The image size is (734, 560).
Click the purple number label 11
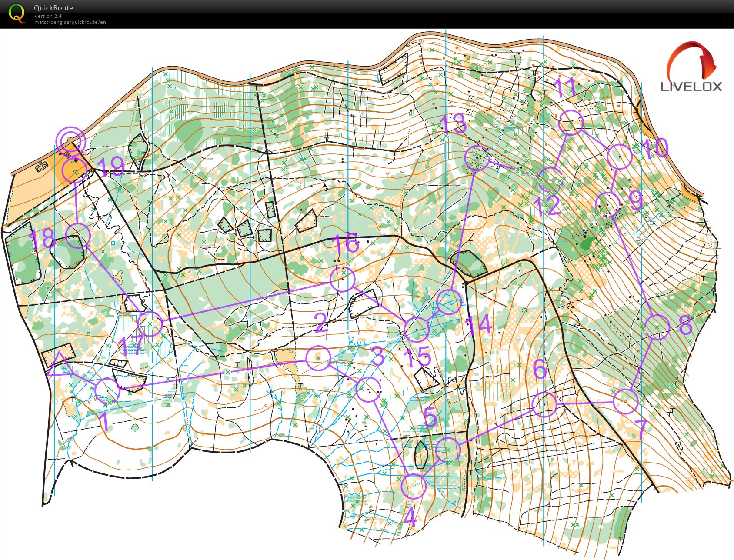point(566,88)
